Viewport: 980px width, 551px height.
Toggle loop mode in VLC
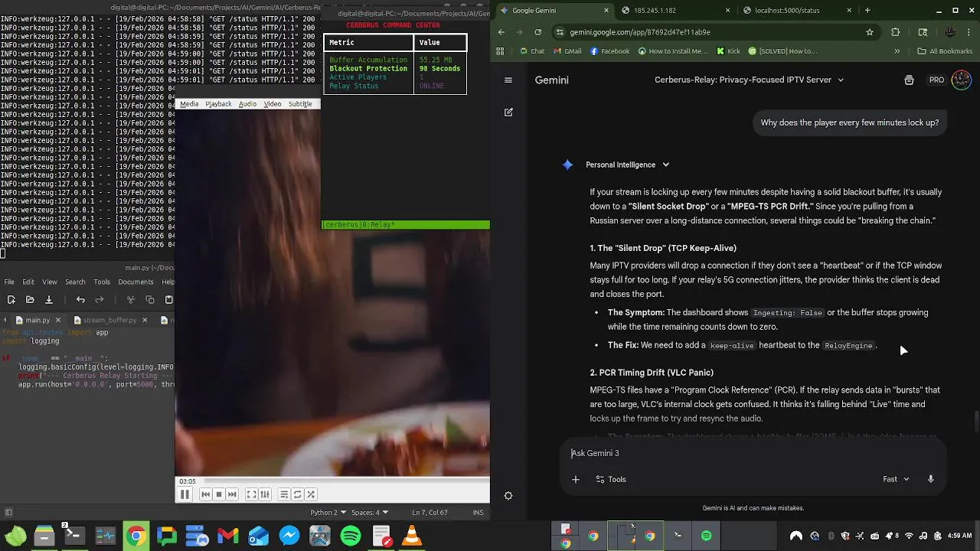pos(298,494)
